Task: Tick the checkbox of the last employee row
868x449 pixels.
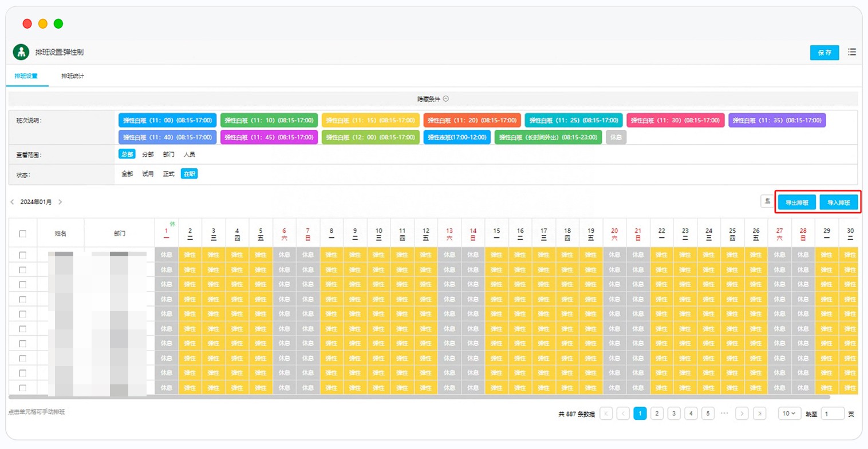Action: pos(23,388)
